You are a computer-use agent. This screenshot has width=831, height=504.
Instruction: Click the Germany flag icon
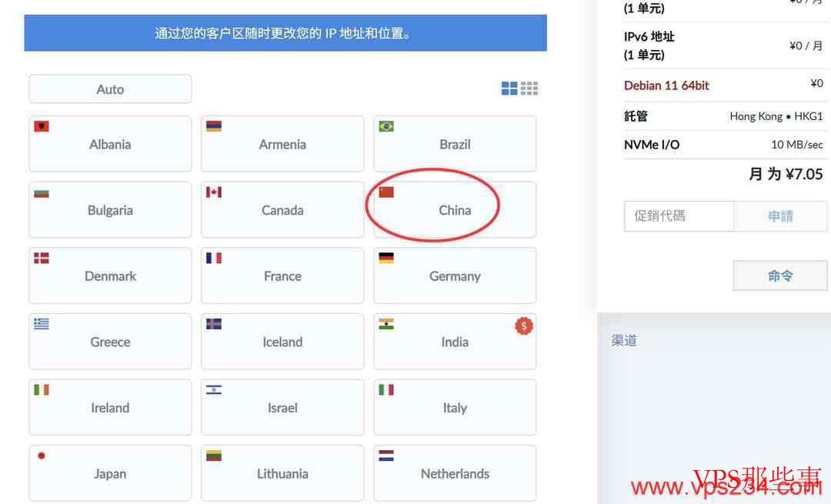[386, 258]
